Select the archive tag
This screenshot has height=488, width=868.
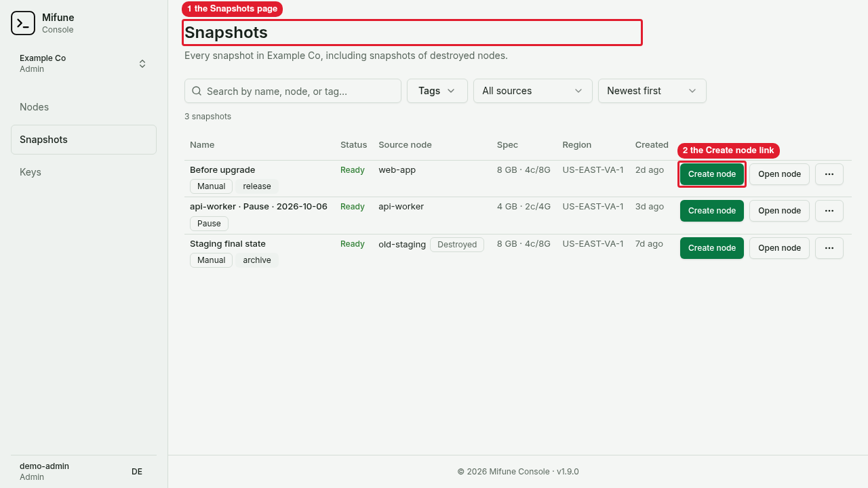257,260
